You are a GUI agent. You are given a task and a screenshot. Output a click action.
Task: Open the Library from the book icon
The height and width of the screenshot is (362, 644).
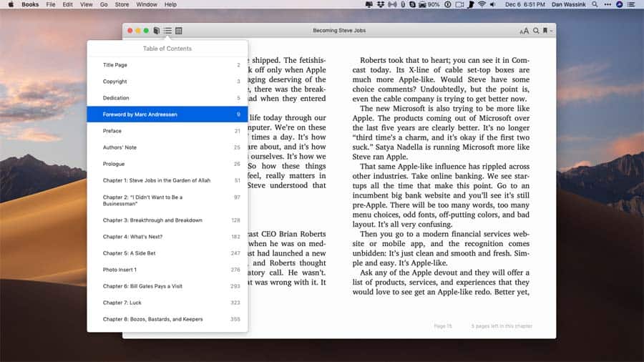click(x=157, y=31)
